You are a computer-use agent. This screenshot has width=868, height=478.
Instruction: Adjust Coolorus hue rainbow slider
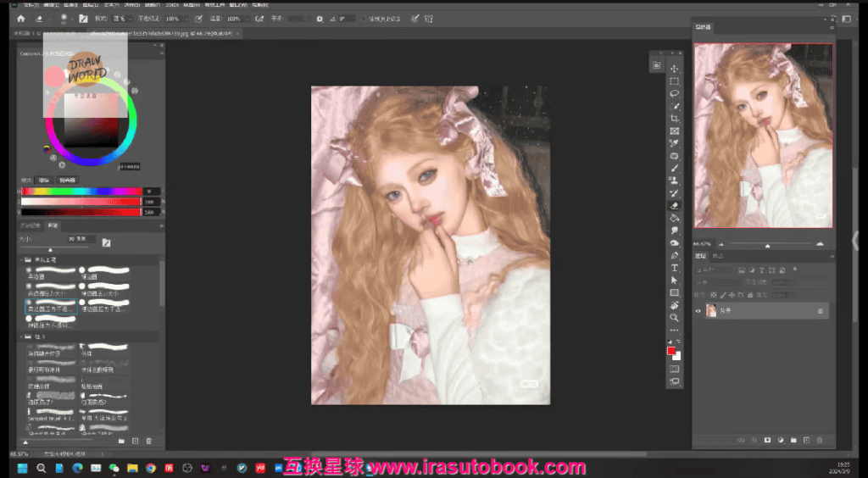click(81, 192)
